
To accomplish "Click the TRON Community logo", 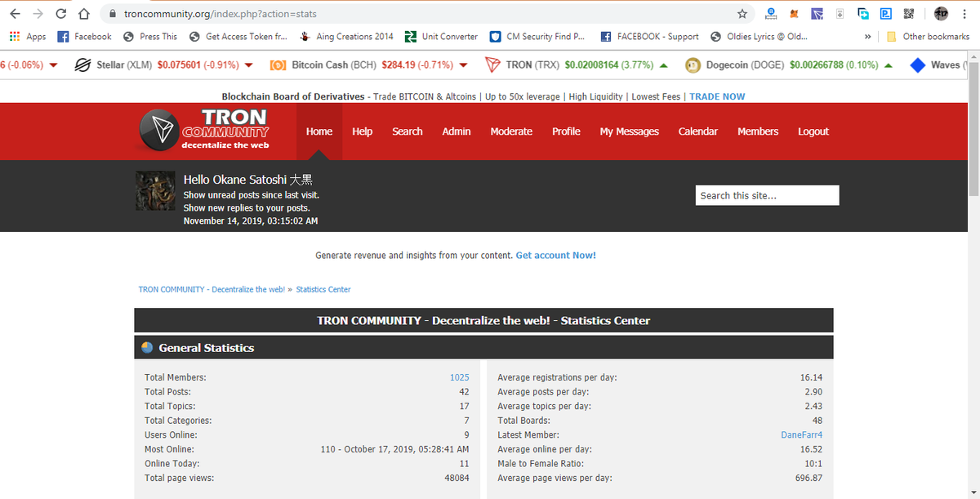I will tap(204, 131).
